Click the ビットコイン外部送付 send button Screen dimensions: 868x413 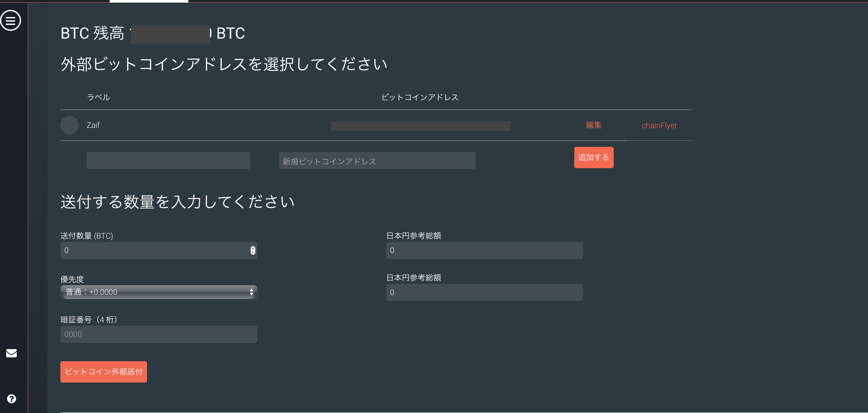[x=103, y=372]
